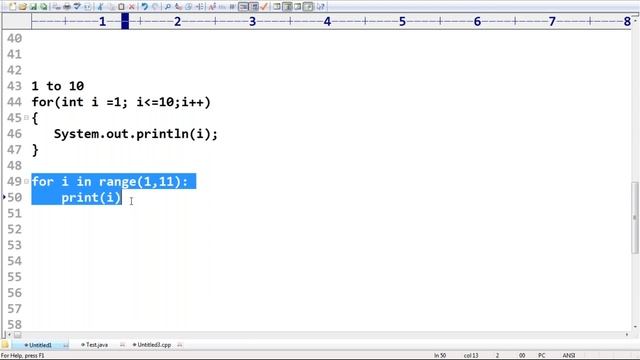640x360 pixels.
Task: Click the Save All icon
Action: pos(43,7)
